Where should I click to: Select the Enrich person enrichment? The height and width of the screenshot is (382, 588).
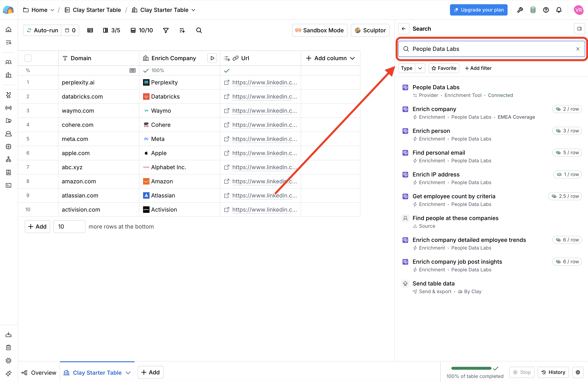491,135
